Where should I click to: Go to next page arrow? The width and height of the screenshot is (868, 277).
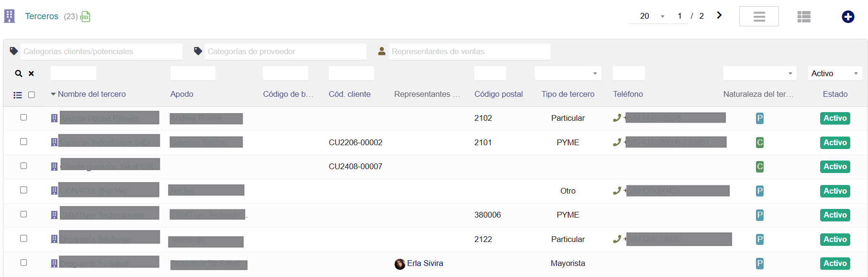pos(719,15)
